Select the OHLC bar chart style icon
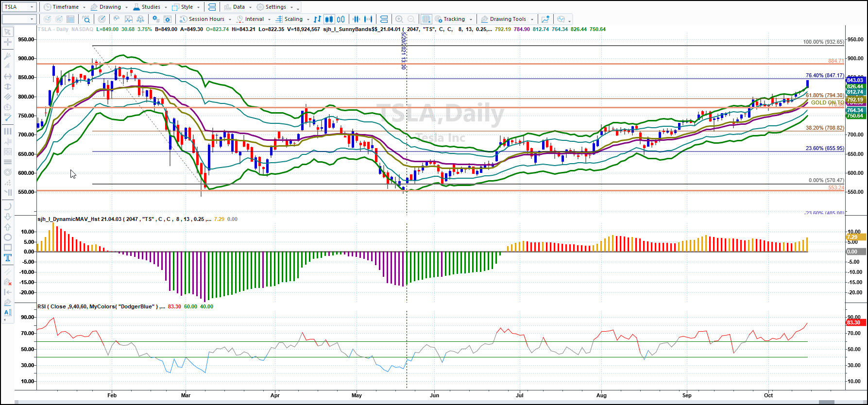Screen dimensions: 868x405 click(x=317, y=19)
